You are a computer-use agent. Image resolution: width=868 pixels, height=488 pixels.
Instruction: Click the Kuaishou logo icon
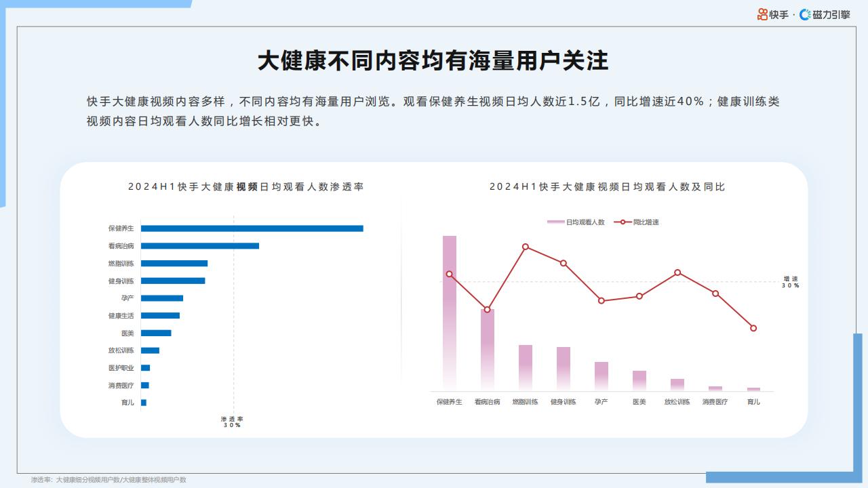tap(763, 14)
